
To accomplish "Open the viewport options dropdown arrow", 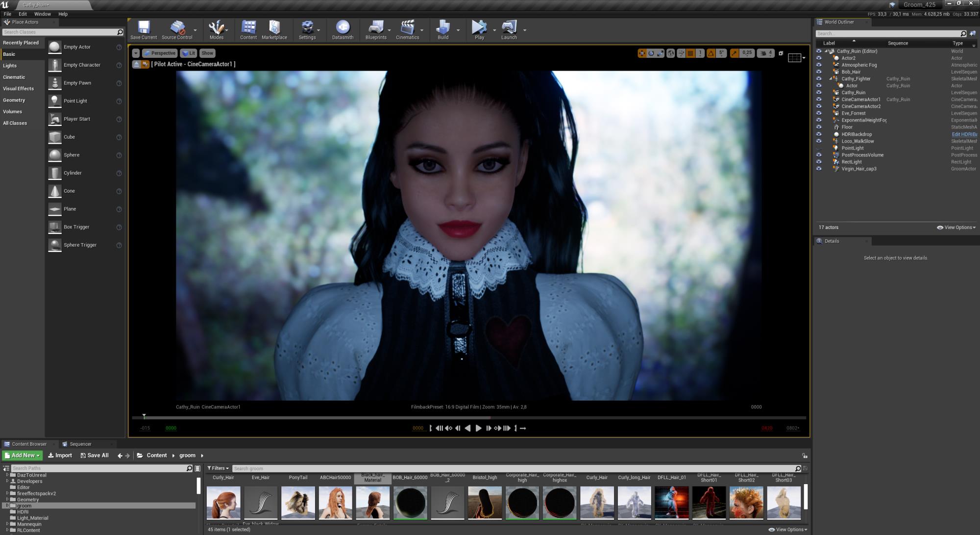I will point(136,53).
